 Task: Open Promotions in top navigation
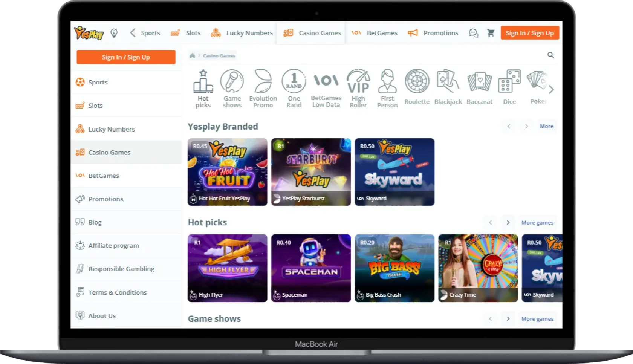point(433,33)
